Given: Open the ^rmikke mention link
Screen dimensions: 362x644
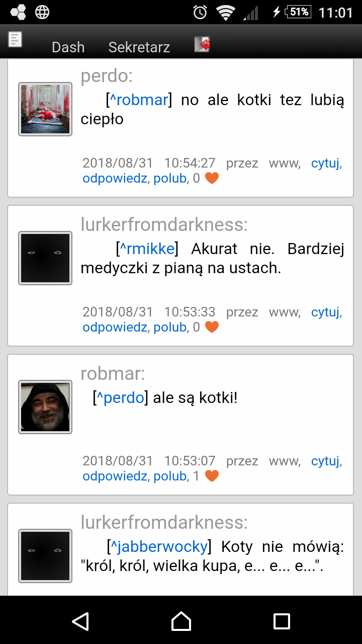Looking at the screenshot, I should coord(147,249).
